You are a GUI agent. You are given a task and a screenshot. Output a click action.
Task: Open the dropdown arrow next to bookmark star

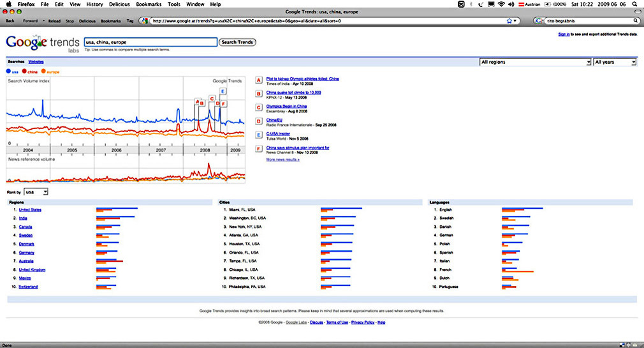(x=515, y=20)
